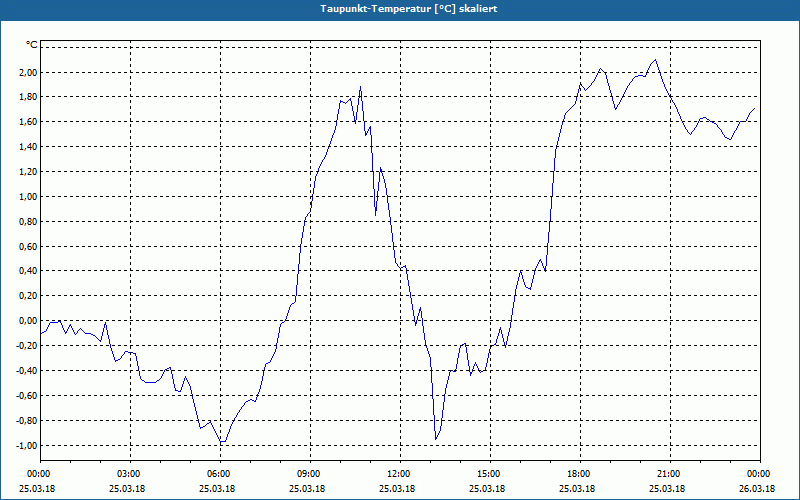This screenshot has width=800, height=500.
Task: Click the 06:00 time label
Action: point(220,474)
